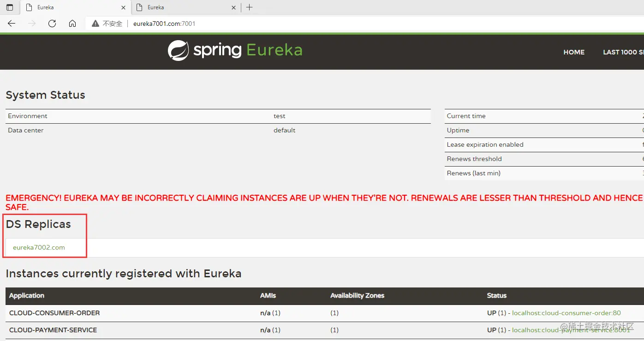Click the browser Back arrow
Image resolution: width=644 pixels, height=341 pixels.
pyautogui.click(x=12, y=24)
